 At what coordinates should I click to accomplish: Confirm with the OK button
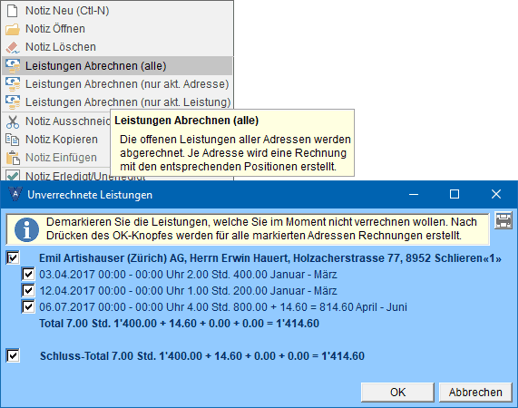click(x=398, y=392)
